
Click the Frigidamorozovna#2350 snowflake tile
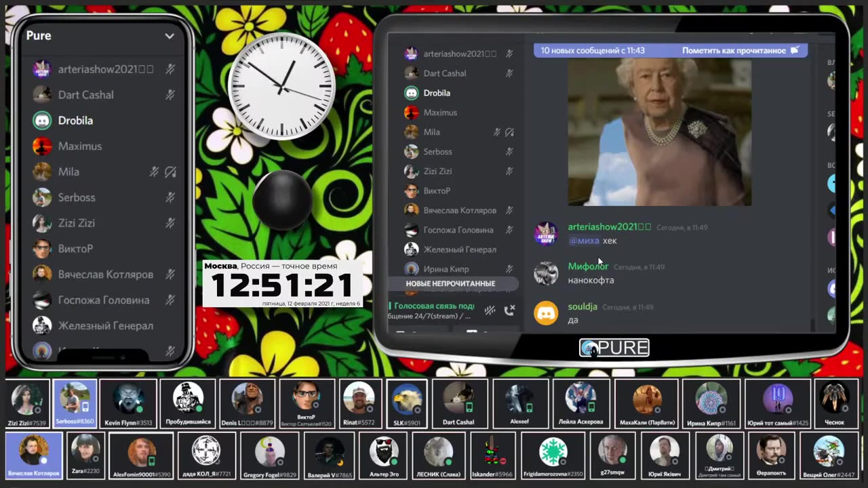tap(553, 456)
